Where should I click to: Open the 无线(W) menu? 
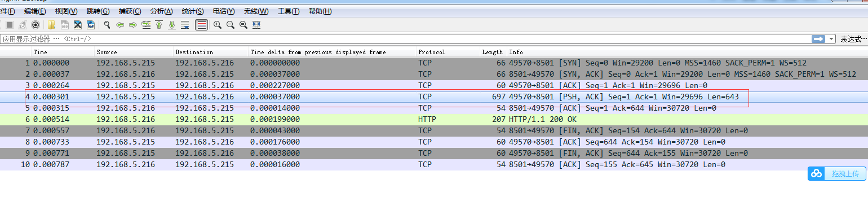[x=256, y=11]
